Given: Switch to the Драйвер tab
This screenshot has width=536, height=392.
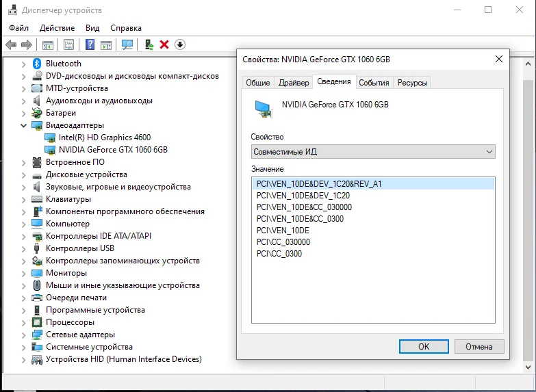Looking at the screenshot, I should pyautogui.click(x=294, y=83).
